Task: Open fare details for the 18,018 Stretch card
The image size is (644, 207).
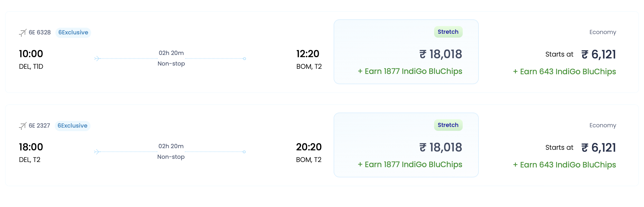Action: [x=406, y=51]
